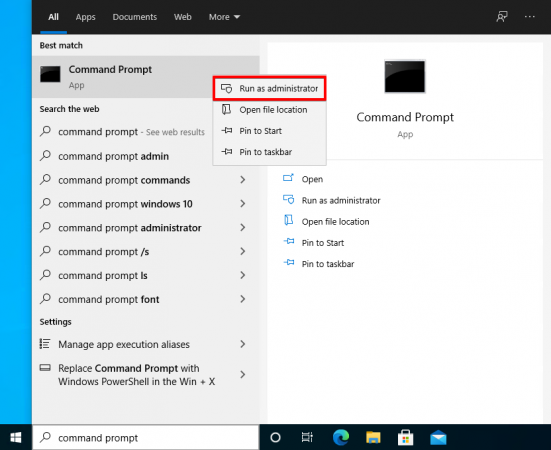Expand arrow for 'command prompt /s'
Screen dimensions: 551x450
point(242,251)
